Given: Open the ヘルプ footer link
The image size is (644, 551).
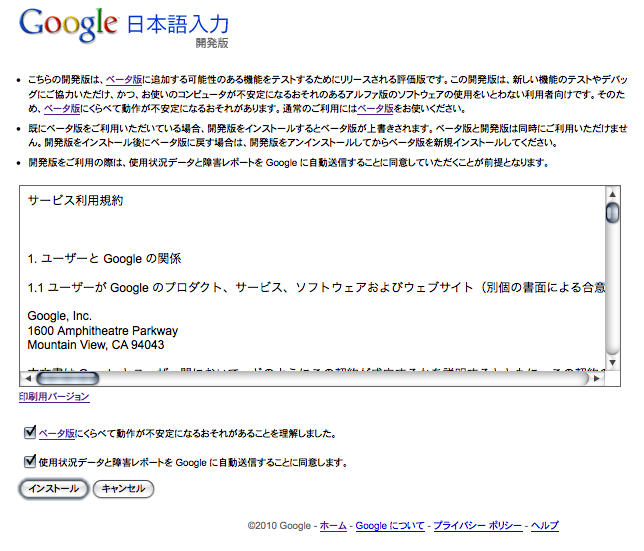Looking at the screenshot, I should coord(545,526).
